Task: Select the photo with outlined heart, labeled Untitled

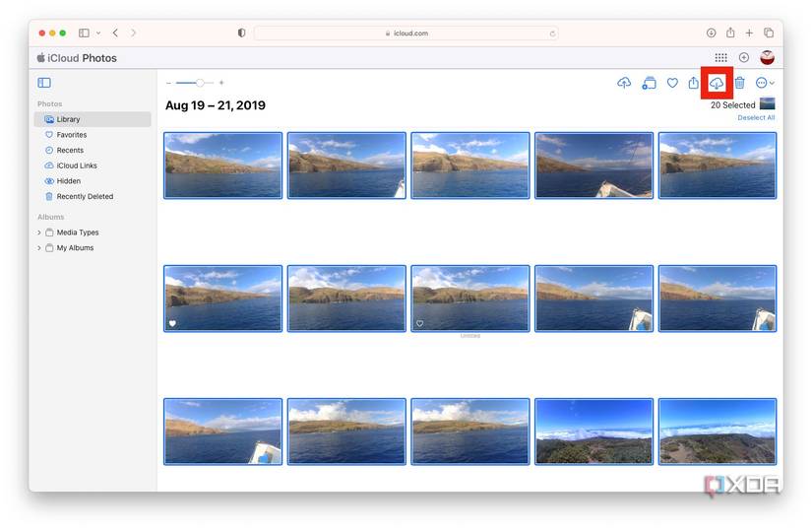Action: tap(470, 298)
